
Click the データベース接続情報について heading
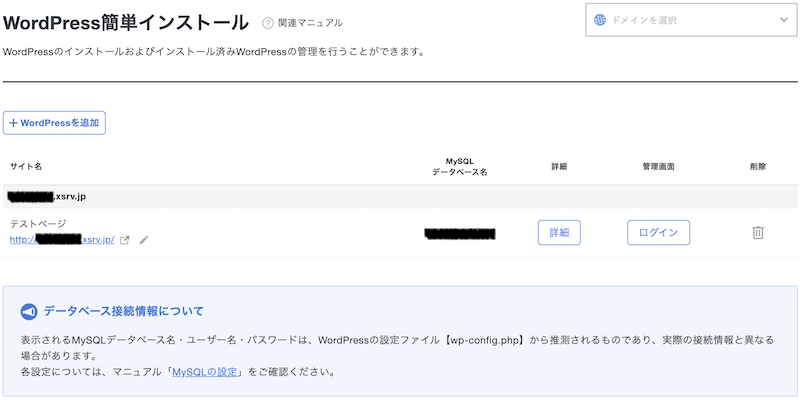point(123,311)
